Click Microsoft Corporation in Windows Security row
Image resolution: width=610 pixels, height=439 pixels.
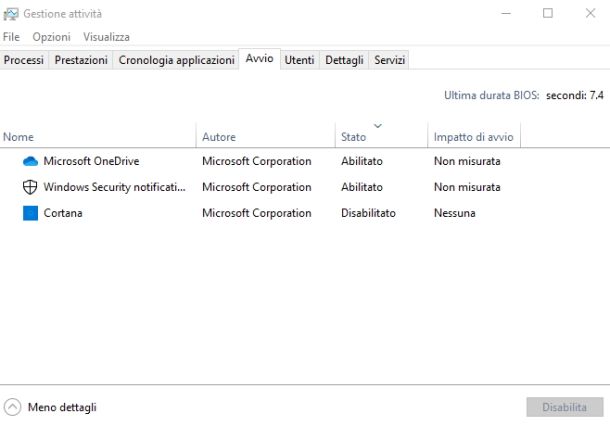[257, 187]
